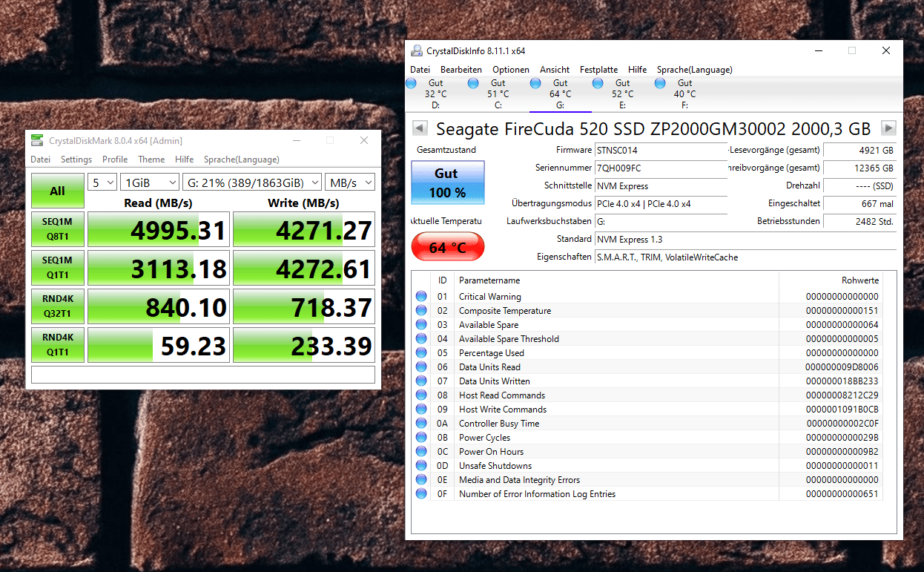Click raw value 000000009D8006
This screenshot has height=572, width=924.
coord(842,367)
